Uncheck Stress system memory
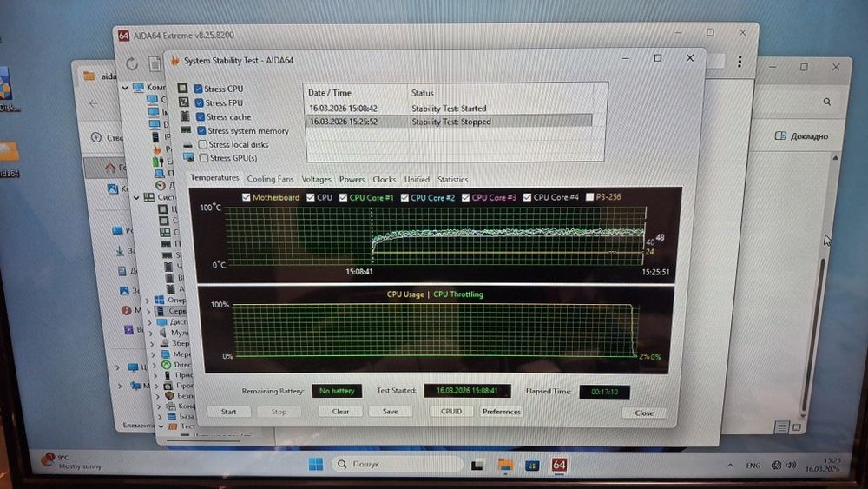Viewport: 868px width, 489px height. [201, 130]
